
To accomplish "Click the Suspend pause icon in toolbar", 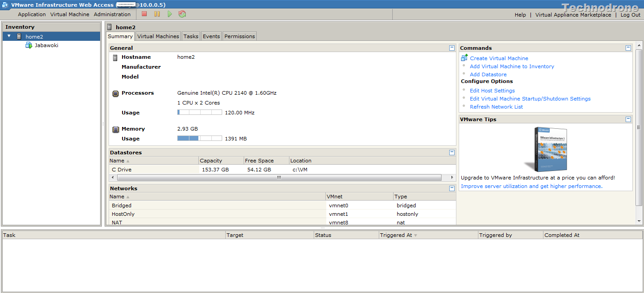I will coord(157,14).
